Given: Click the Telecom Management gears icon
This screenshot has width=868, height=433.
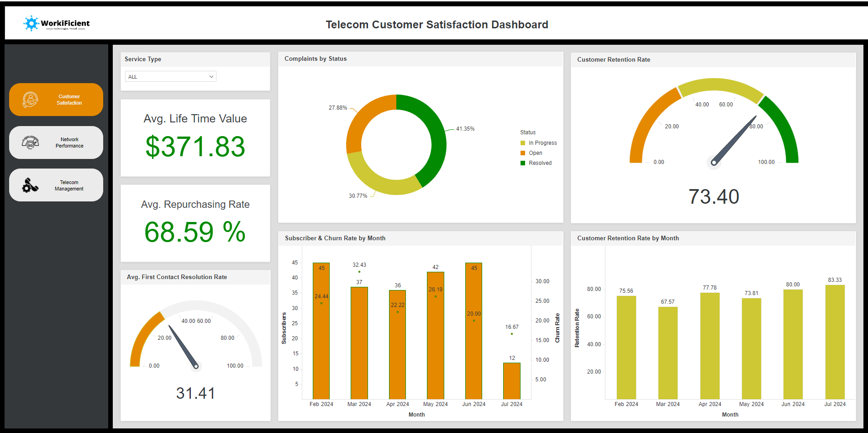Looking at the screenshot, I should 30,185.
